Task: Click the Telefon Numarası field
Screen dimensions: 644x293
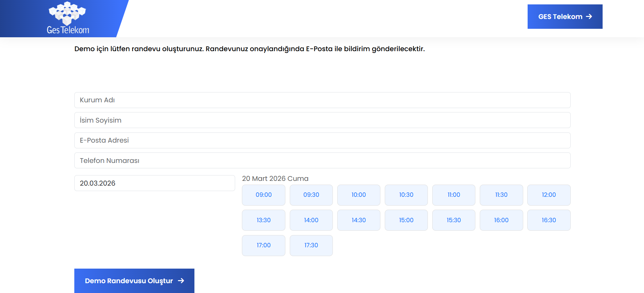Action: click(x=322, y=161)
